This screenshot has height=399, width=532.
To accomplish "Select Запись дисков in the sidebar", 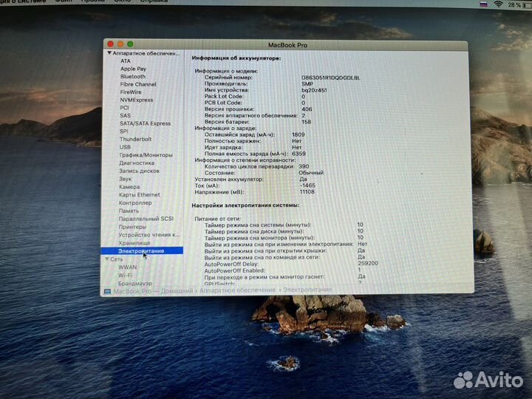I will (139, 171).
